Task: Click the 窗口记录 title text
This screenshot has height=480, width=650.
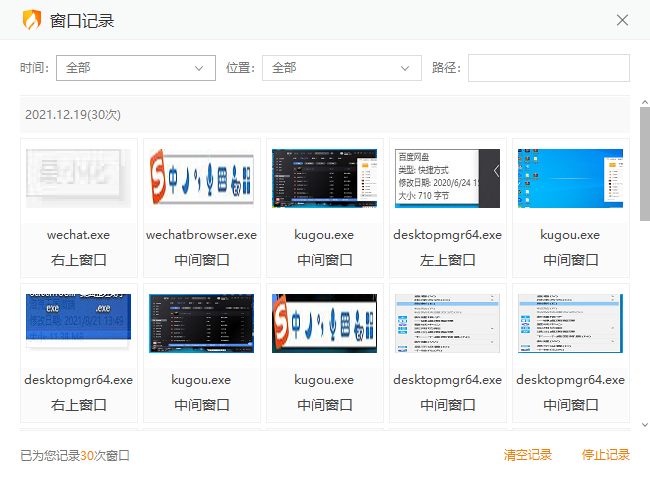Action: (x=82, y=21)
